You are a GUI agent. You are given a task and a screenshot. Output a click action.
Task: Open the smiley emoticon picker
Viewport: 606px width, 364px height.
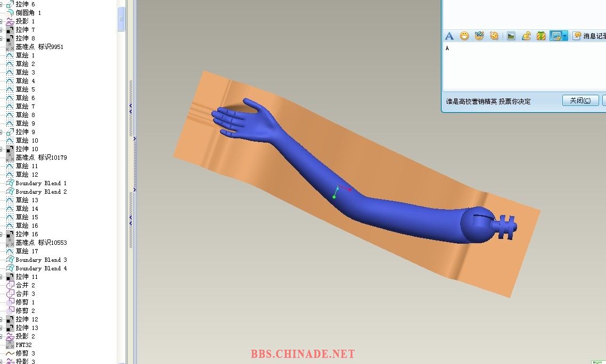[x=464, y=36]
